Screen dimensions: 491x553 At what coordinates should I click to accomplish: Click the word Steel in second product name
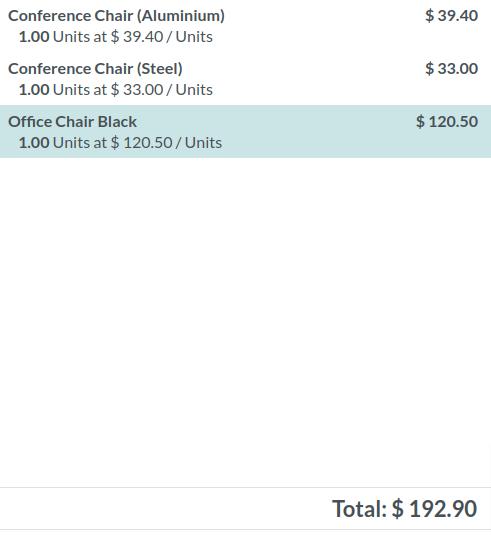(x=160, y=69)
